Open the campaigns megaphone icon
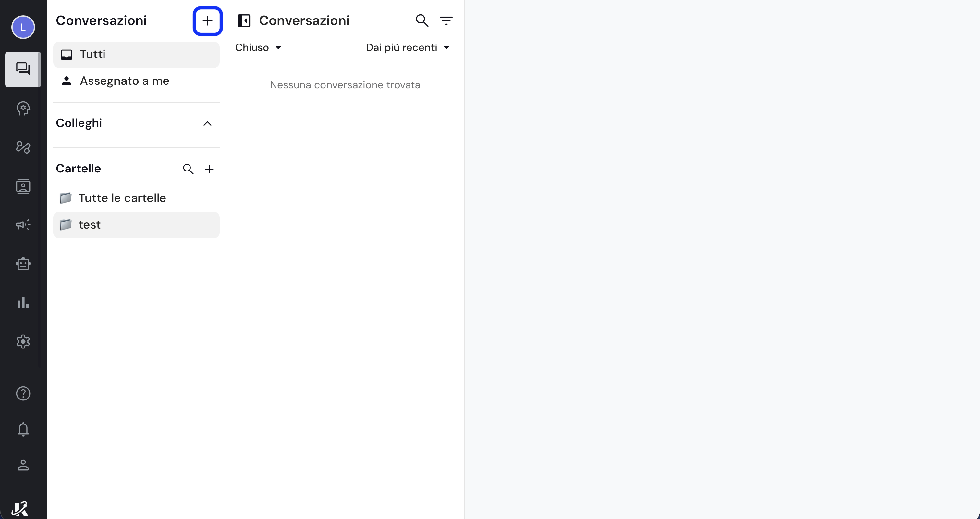 point(23,225)
